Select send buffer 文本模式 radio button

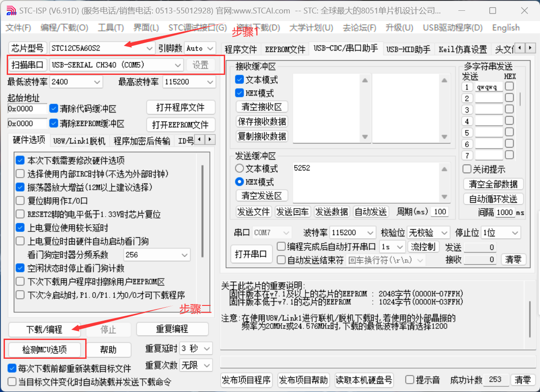(240, 169)
